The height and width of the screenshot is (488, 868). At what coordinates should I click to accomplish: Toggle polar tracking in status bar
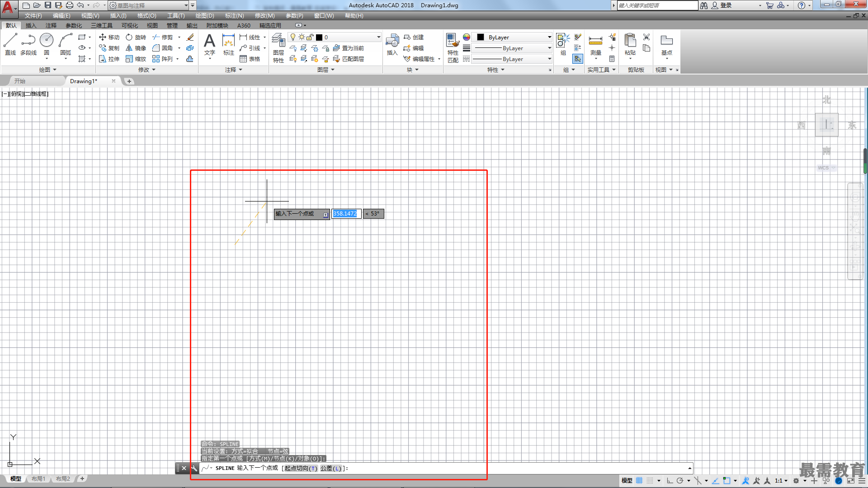679,481
